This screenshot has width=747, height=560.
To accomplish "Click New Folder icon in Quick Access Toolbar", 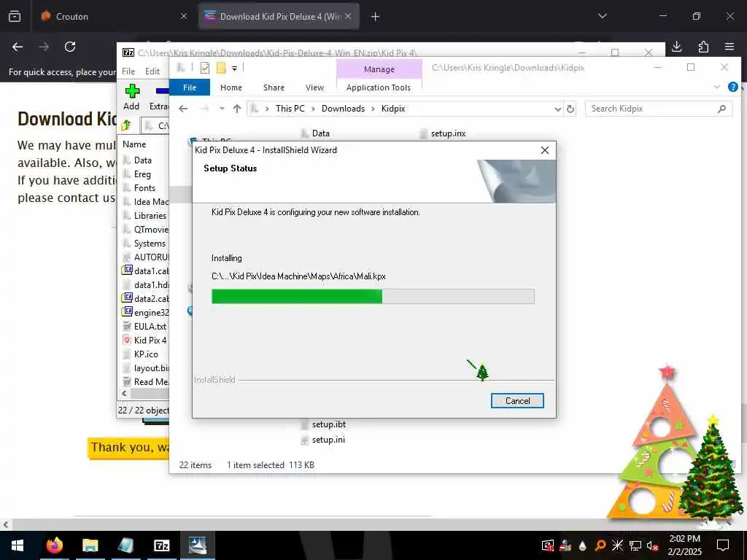I will 221,68.
